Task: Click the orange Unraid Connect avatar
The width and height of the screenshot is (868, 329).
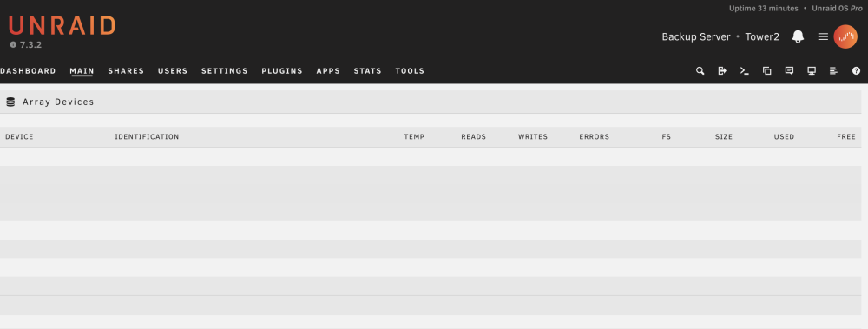Action: coord(845,36)
